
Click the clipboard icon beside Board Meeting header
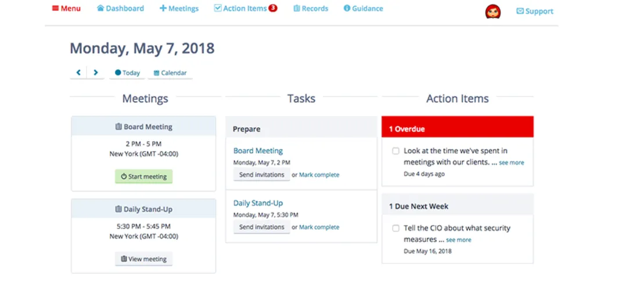click(x=118, y=127)
